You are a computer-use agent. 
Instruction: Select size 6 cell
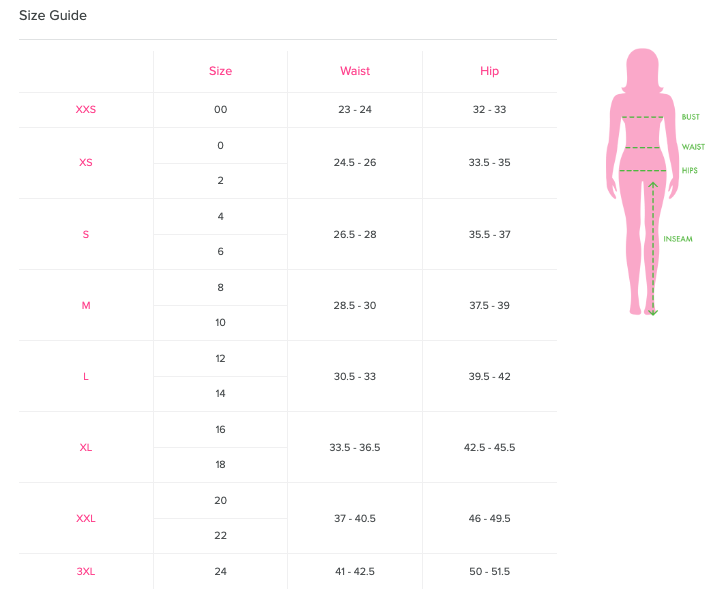point(220,251)
